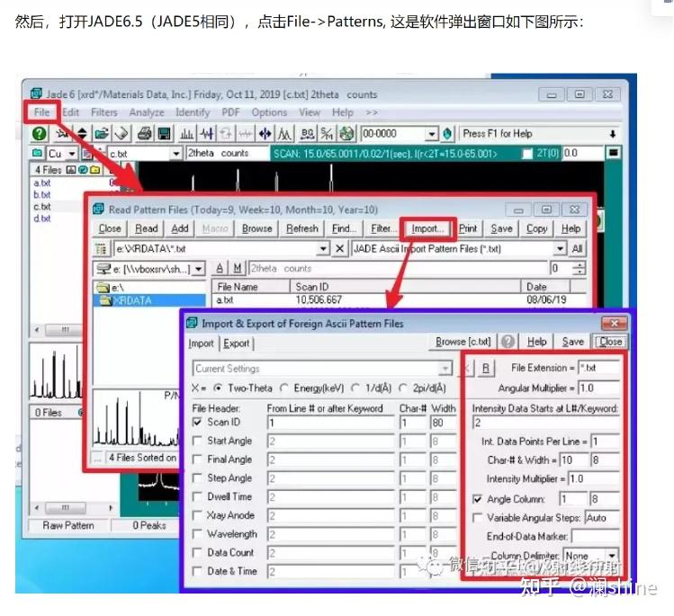Click the File Extension input field
674x616 pixels.
point(598,368)
